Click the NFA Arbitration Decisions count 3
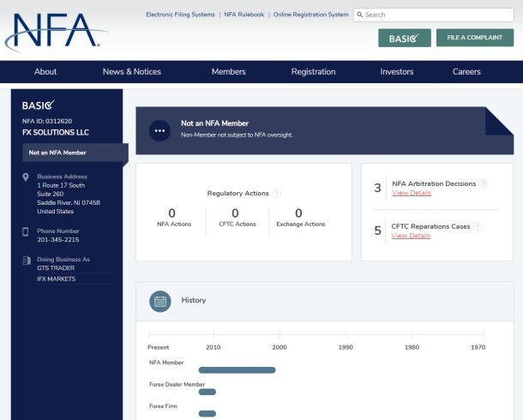This screenshot has width=523, height=420. point(377,188)
